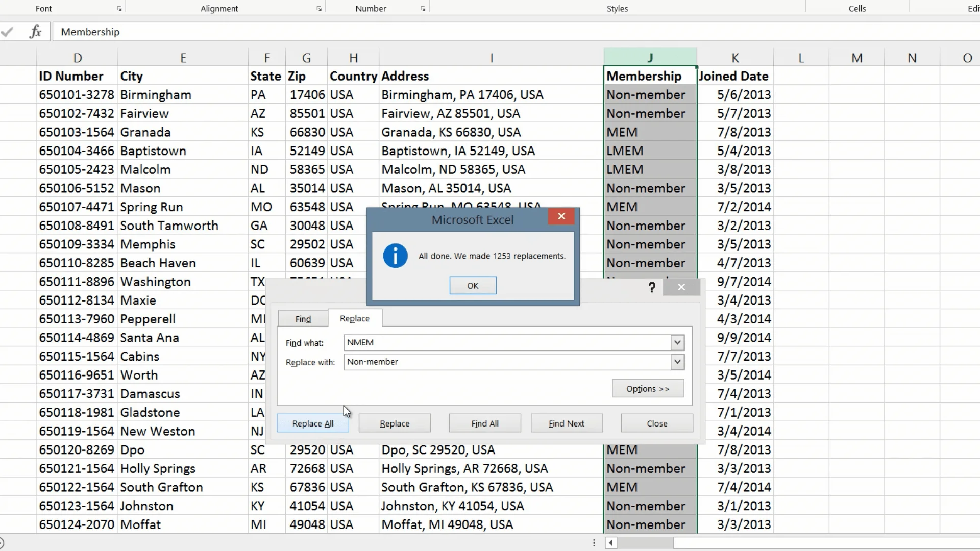
Task: Click the Replace All button
Action: tap(313, 423)
